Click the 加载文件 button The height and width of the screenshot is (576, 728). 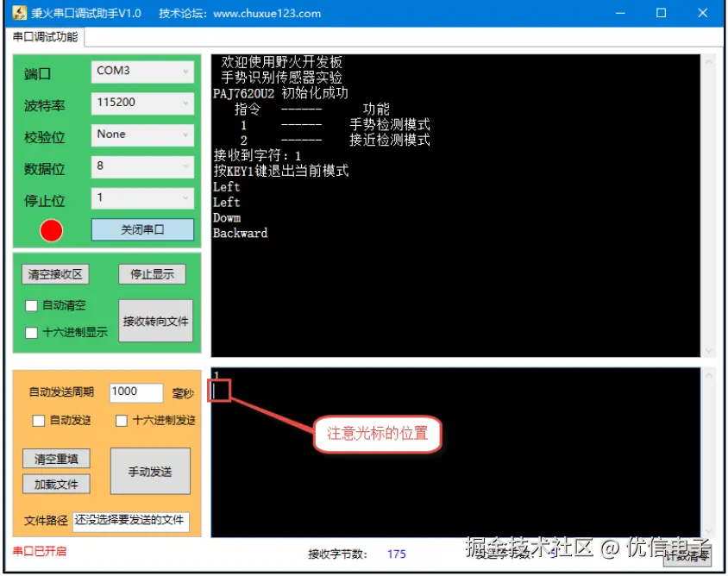pos(56,484)
